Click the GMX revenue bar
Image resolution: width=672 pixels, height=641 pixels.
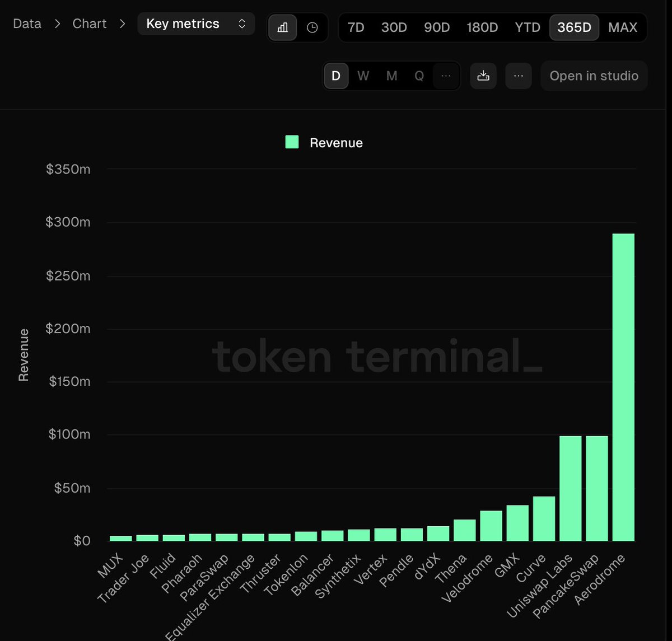tap(517, 523)
